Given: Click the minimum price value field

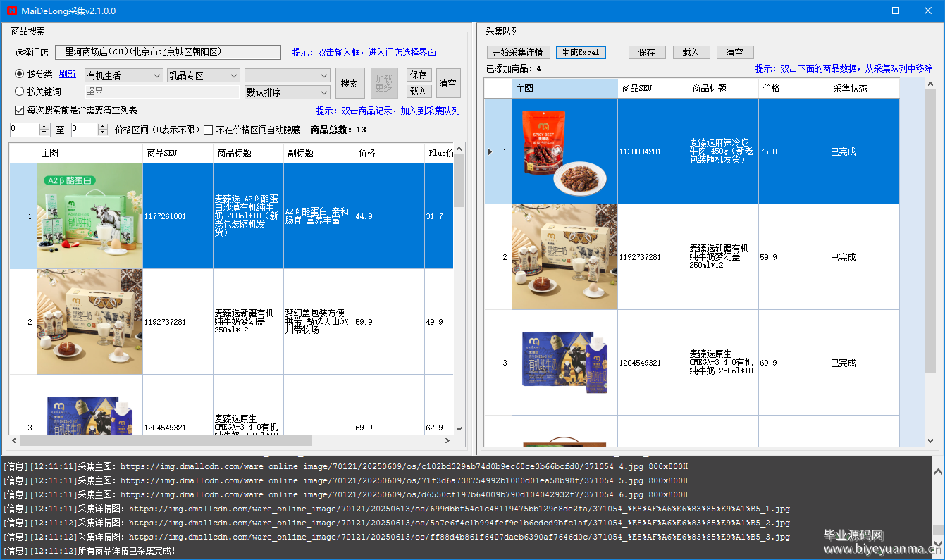Looking at the screenshot, I should point(25,130).
